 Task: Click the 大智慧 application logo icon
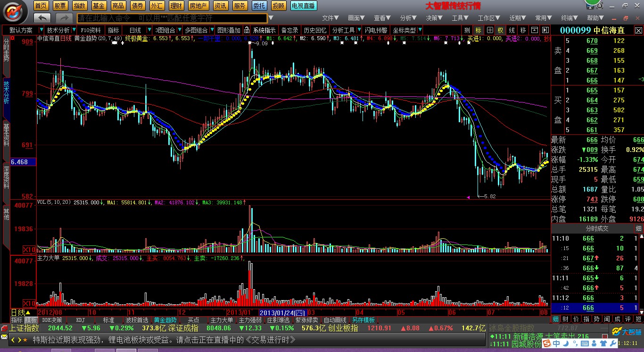(x=15, y=11)
